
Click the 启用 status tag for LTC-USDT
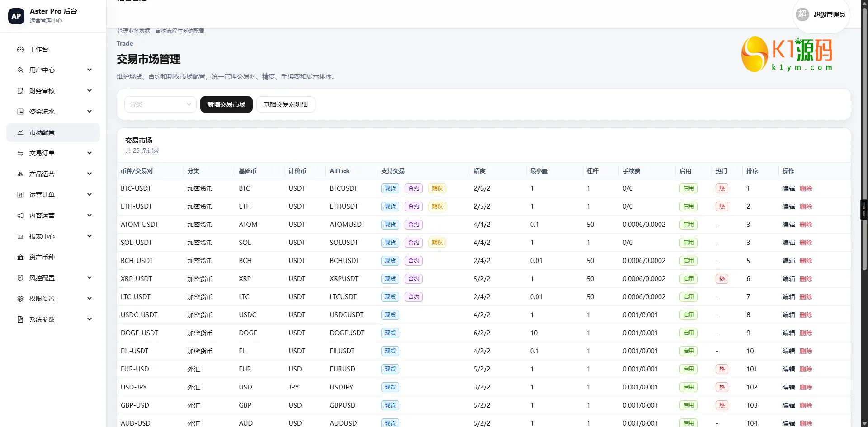point(689,297)
